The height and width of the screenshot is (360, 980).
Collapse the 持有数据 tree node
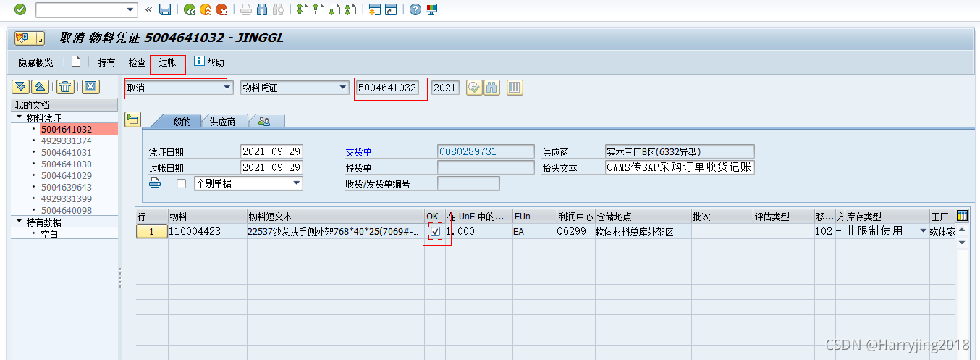pos(20,222)
